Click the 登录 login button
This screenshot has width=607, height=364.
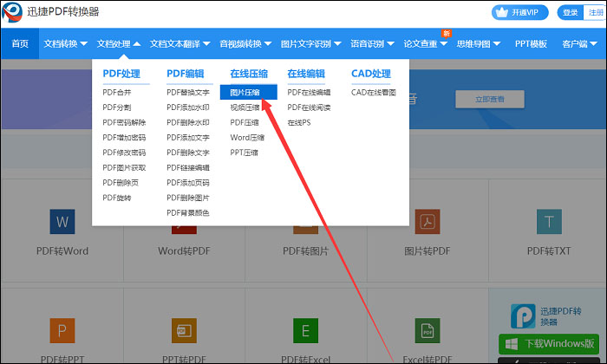(571, 12)
